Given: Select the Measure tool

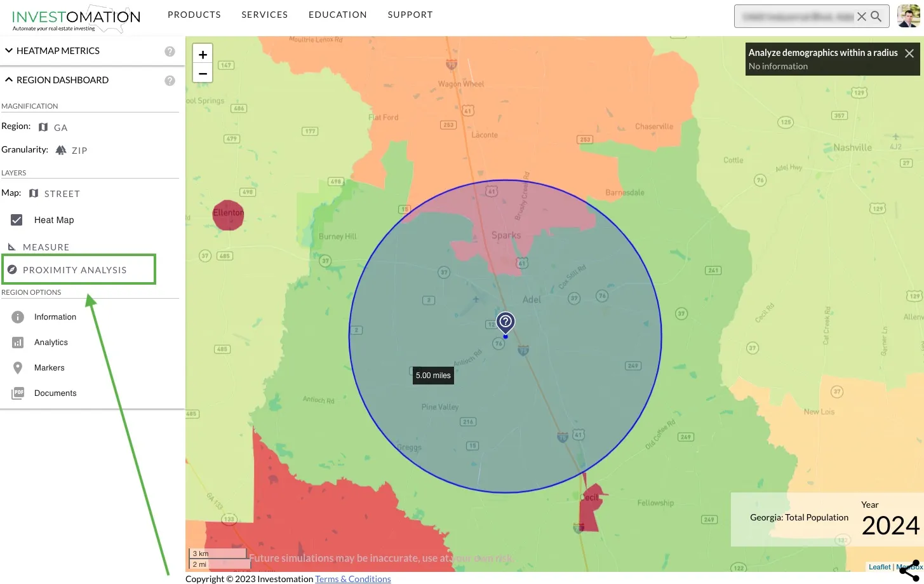Looking at the screenshot, I should 45,247.
